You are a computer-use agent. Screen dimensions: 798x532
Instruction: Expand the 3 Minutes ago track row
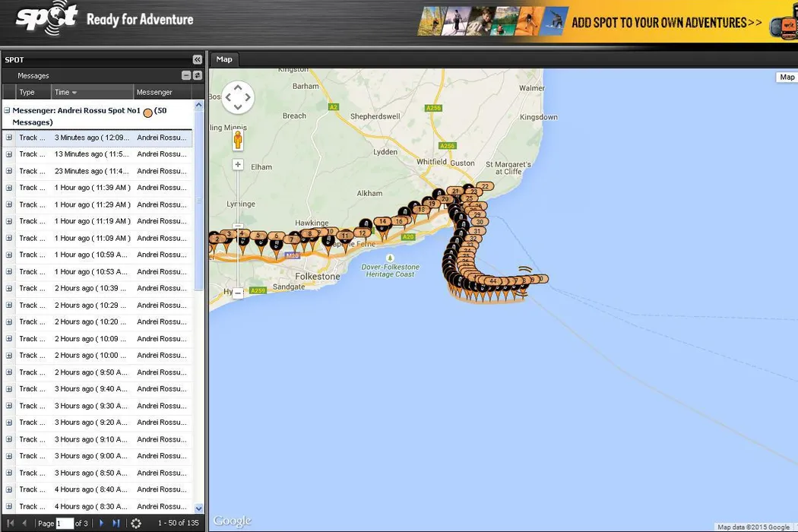click(9, 138)
